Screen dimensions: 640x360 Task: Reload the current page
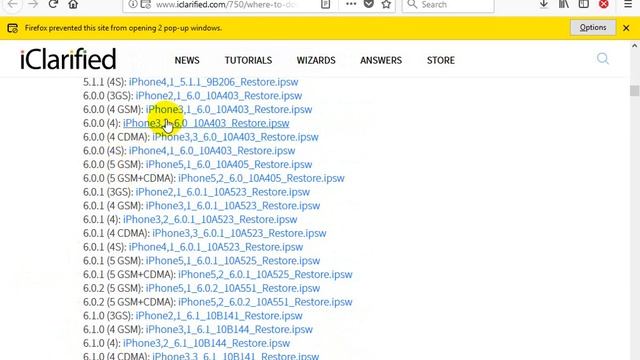click(x=53, y=4)
